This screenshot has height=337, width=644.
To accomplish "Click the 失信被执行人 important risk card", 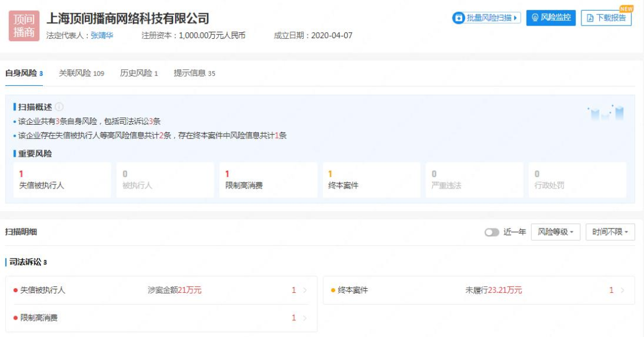I will coord(62,180).
